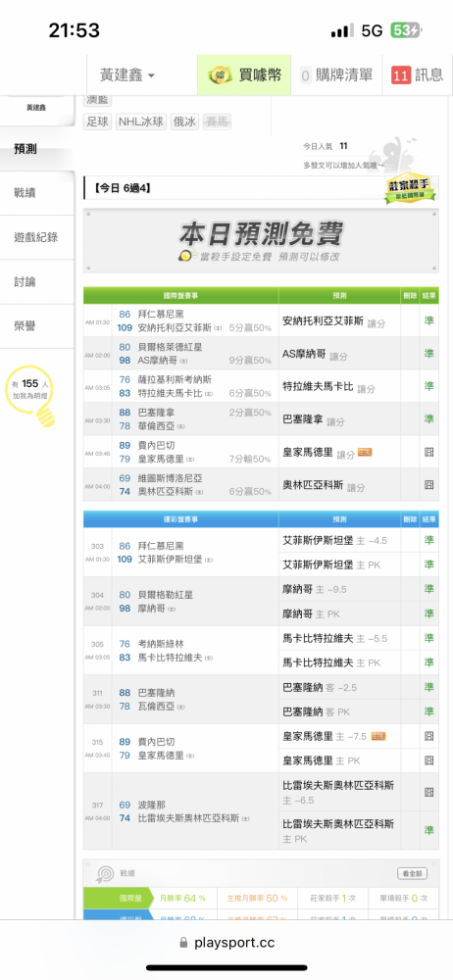Open 訊息 messages with 11 badge

point(417,75)
